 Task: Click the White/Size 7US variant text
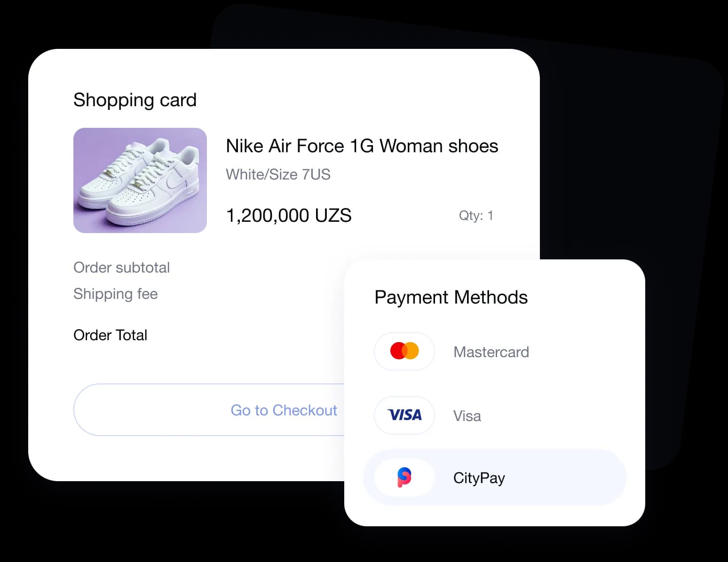pyautogui.click(x=278, y=174)
